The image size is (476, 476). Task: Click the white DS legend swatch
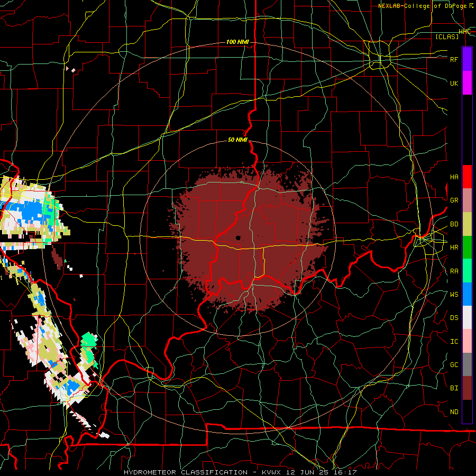point(467,317)
